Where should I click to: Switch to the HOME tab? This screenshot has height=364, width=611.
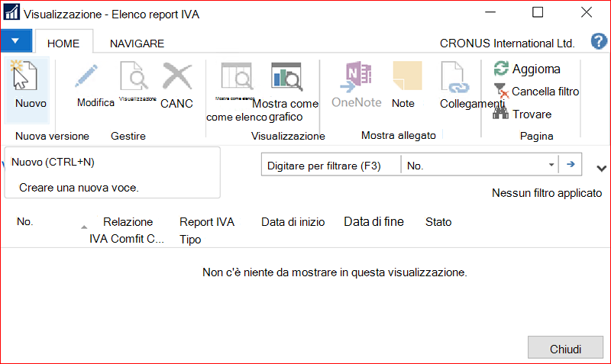tap(63, 43)
